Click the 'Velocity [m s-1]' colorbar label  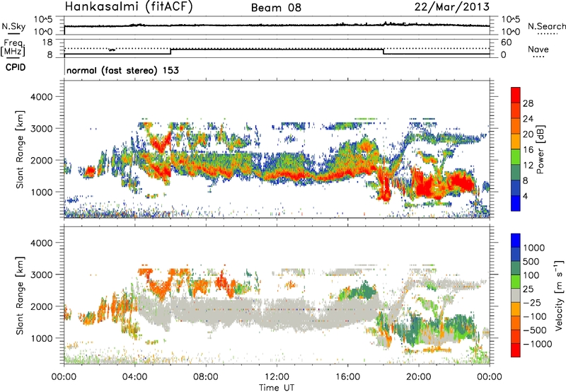(x=559, y=295)
